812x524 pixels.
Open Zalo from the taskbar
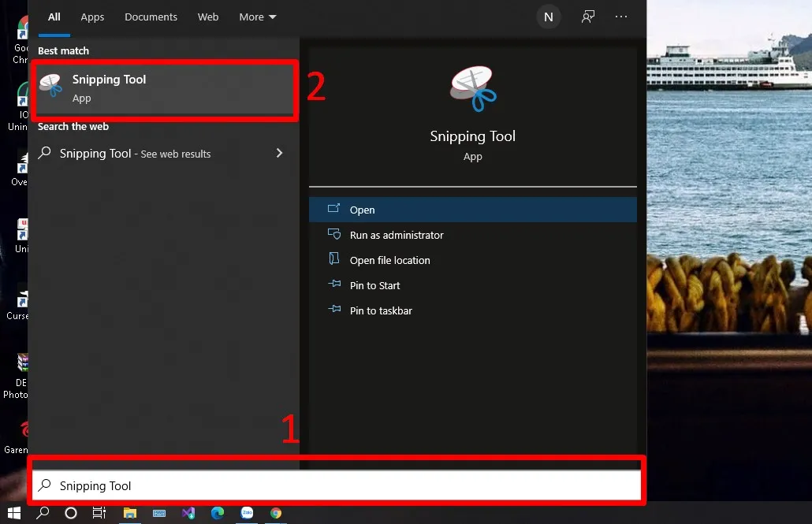(x=246, y=514)
